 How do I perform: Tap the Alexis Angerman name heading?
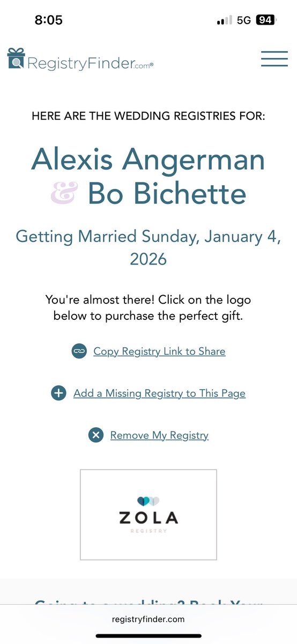[148, 160]
